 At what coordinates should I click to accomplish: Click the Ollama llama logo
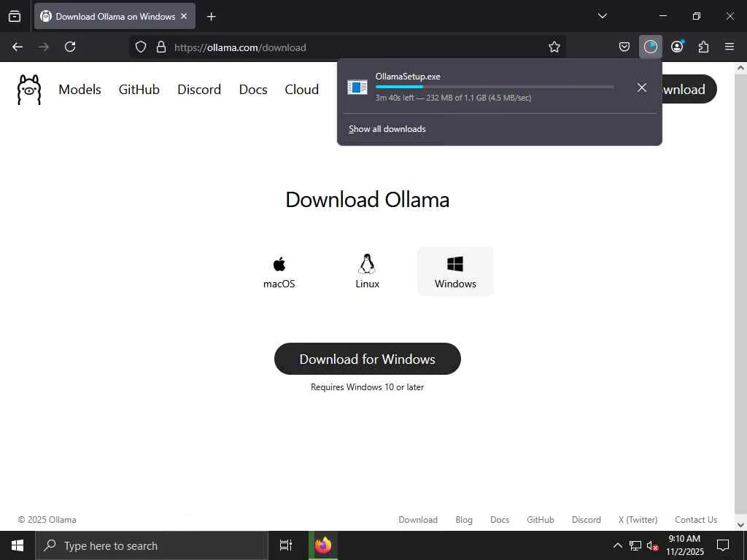tap(29, 89)
